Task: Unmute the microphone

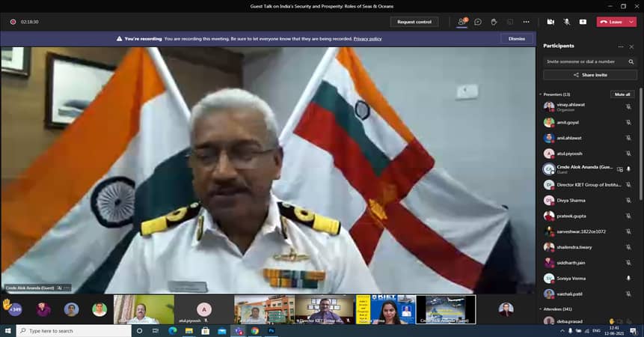Action: [x=566, y=22]
